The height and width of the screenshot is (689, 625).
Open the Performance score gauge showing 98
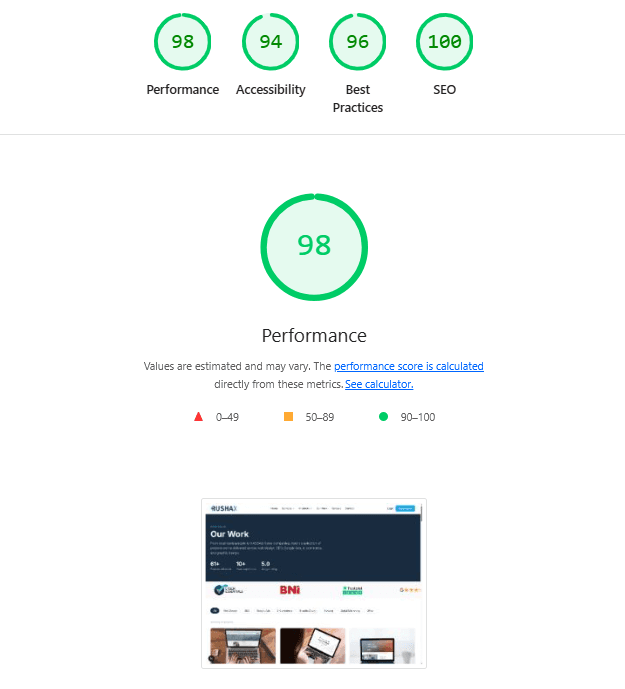coord(182,42)
